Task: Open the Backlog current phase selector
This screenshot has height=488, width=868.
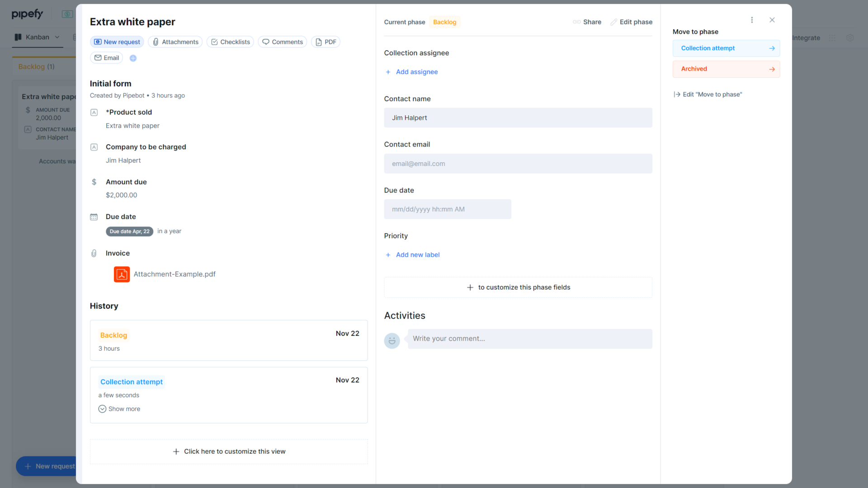Action: [444, 22]
